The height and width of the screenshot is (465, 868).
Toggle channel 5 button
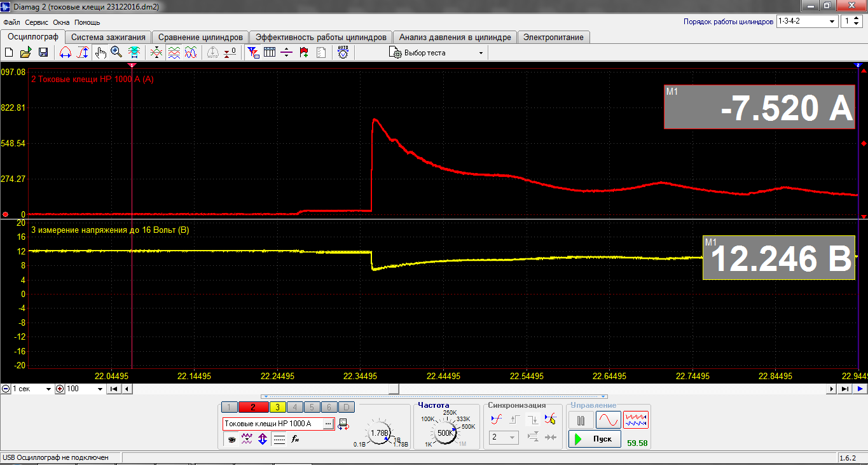click(x=312, y=408)
